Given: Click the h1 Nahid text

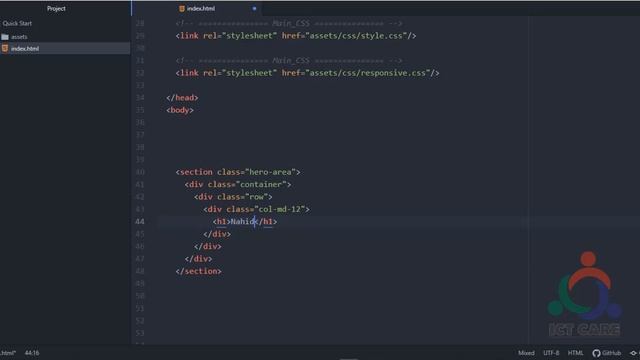Looking at the screenshot, I should click(x=244, y=222).
